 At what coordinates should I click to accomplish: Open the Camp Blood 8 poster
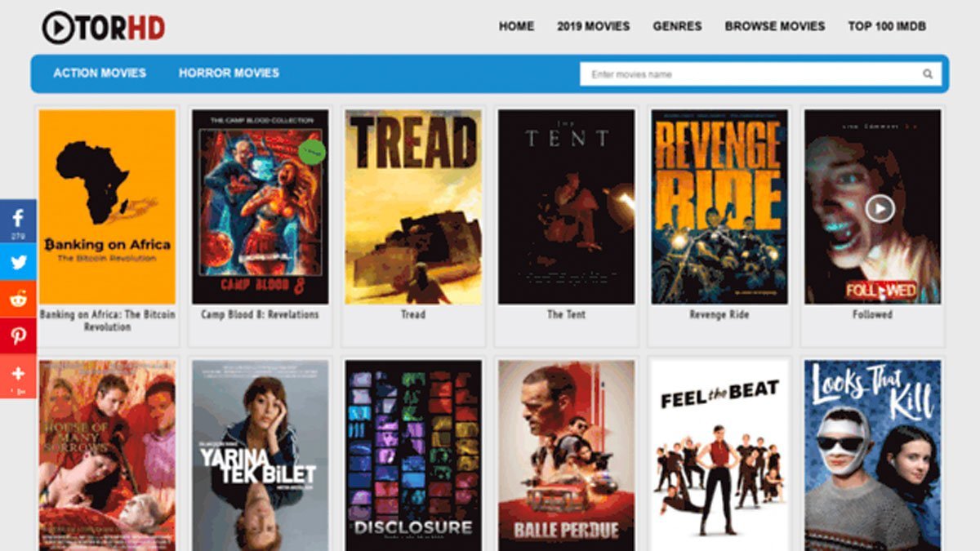click(260, 207)
